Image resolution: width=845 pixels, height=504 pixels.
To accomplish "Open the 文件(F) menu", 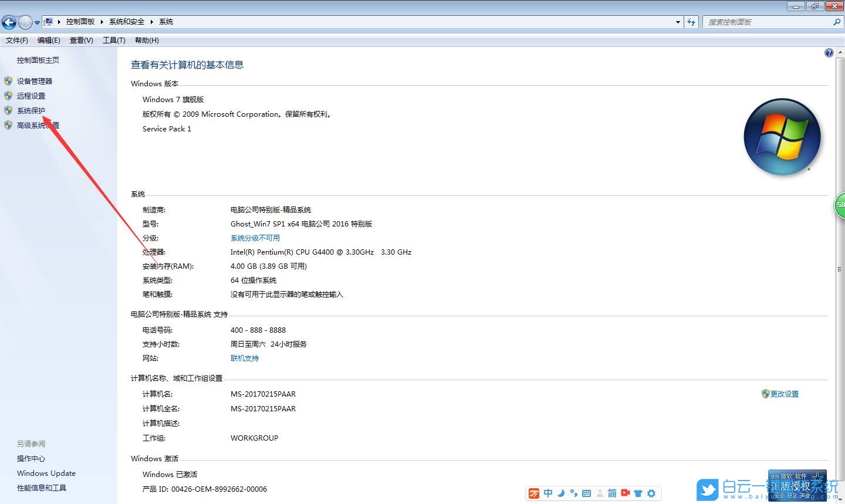I will [16, 40].
